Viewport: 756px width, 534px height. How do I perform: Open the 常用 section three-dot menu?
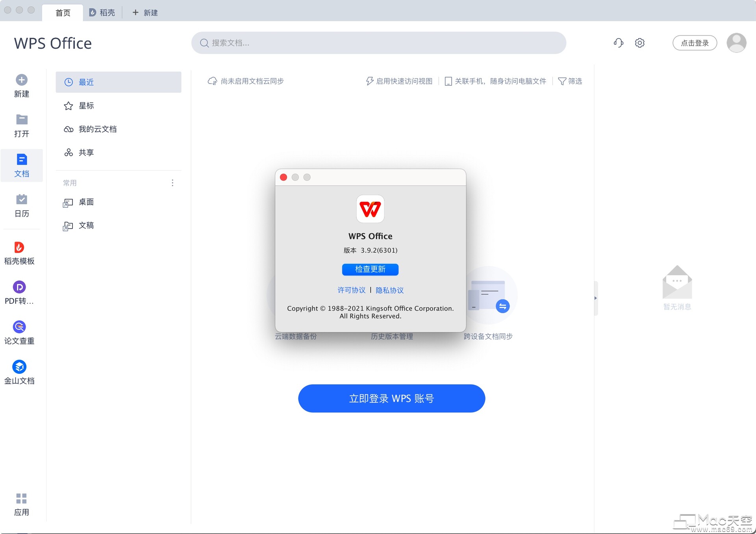point(172,183)
